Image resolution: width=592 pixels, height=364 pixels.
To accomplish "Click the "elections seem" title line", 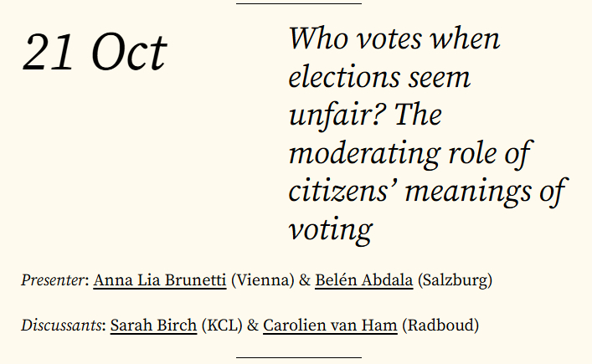I will pos(379,78).
